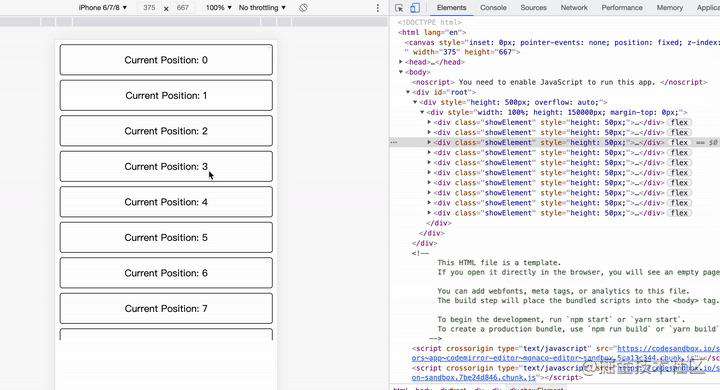Expand the head element node
The height and width of the screenshot is (390, 720).
[401, 62]
